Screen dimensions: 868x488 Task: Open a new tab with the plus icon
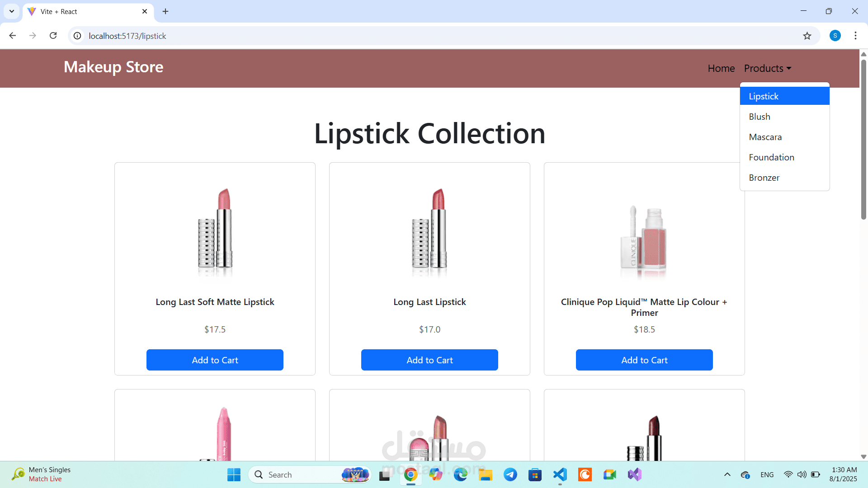pyautogui.click(x=165, y=11)
